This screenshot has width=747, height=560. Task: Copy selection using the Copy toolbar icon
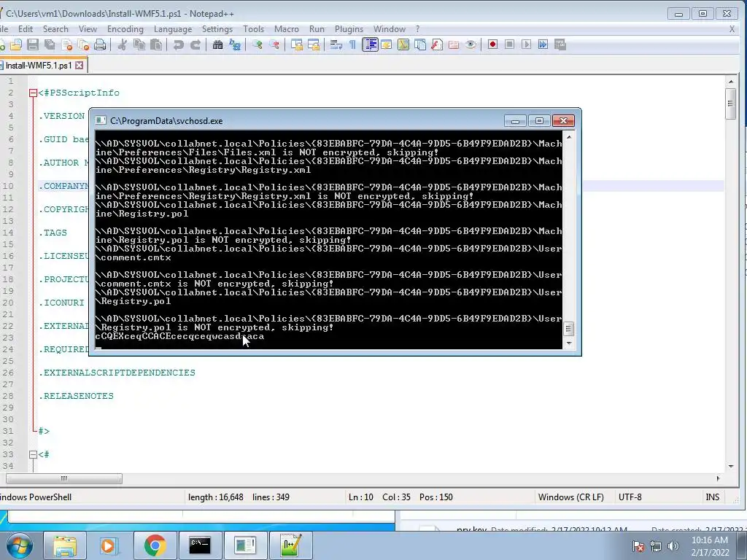pos(139,44)
